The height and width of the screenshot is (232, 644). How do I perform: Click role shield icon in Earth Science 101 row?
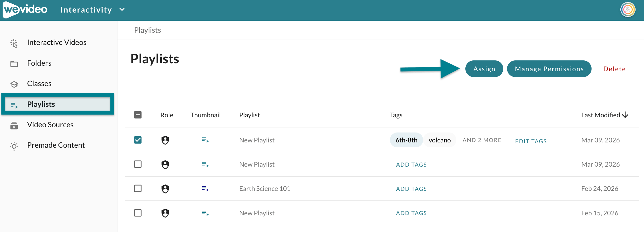[165, 189]
